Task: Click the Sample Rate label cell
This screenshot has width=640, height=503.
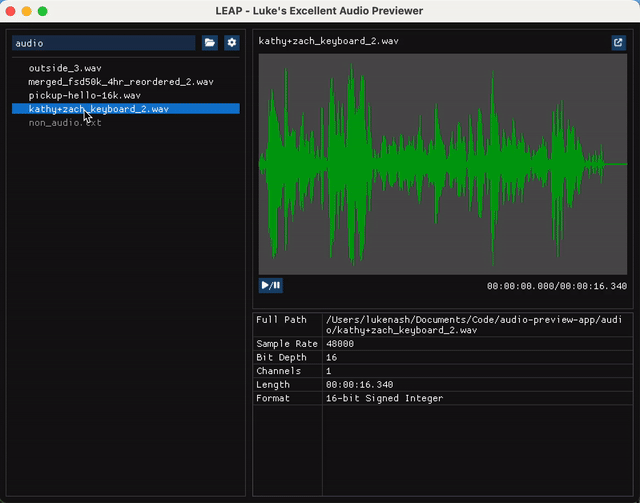Action: [288, 344]
